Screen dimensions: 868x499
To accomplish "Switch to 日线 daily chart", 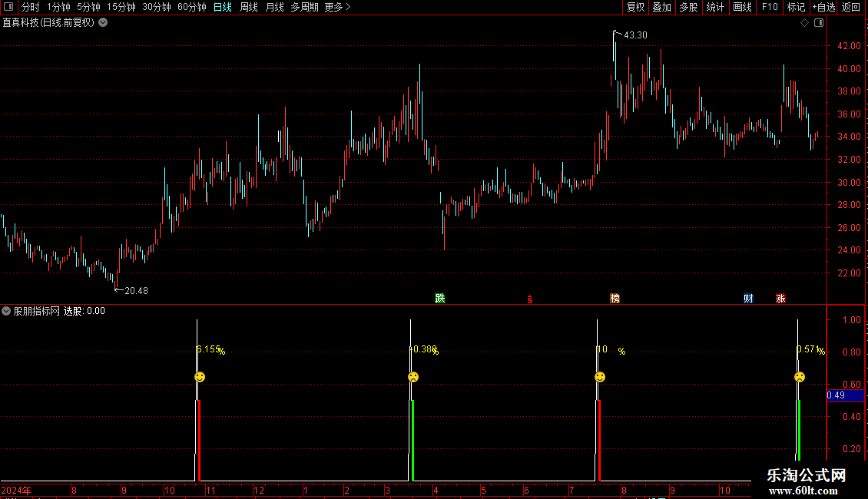I will [223, 7].
